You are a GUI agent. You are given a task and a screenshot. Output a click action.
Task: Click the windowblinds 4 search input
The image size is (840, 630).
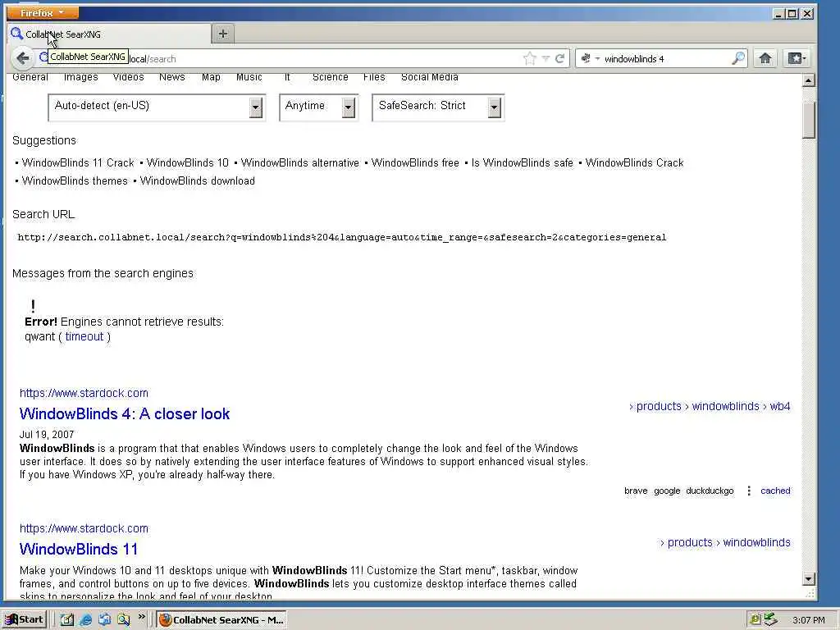[664, 59]
